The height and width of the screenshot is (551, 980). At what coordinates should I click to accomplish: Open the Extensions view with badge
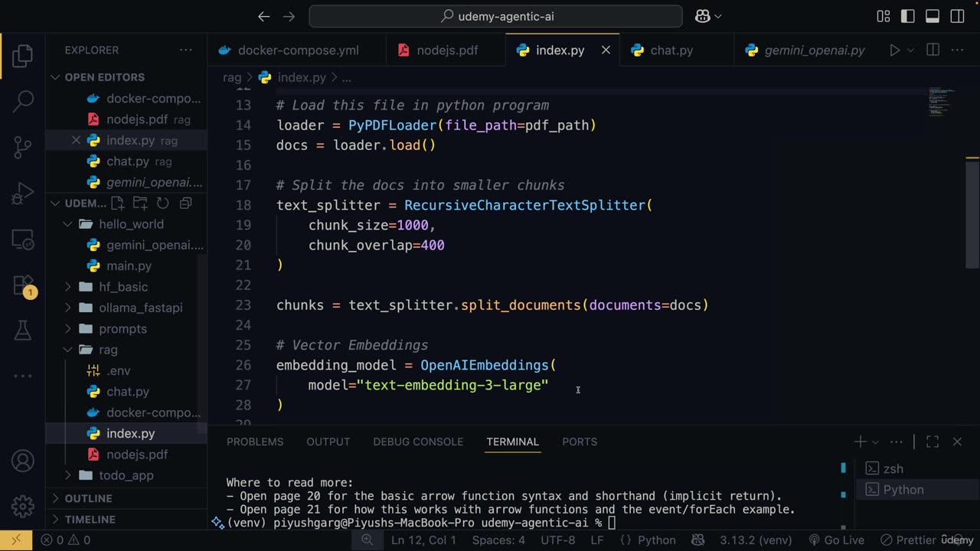point(23,285)
